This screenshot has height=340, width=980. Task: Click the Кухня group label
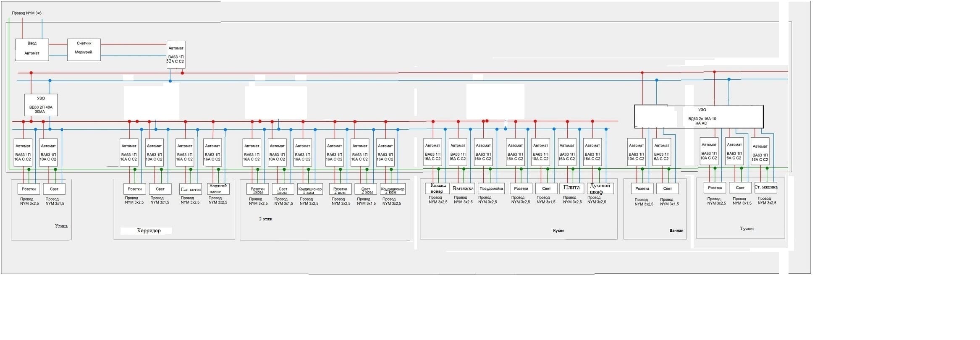558,230
